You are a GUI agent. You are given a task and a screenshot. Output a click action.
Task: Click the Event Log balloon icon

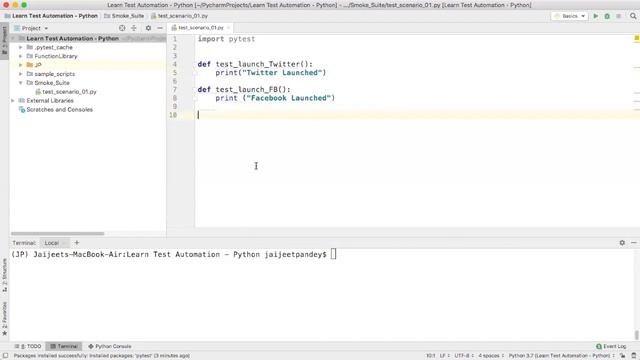[x=599, y=346]
